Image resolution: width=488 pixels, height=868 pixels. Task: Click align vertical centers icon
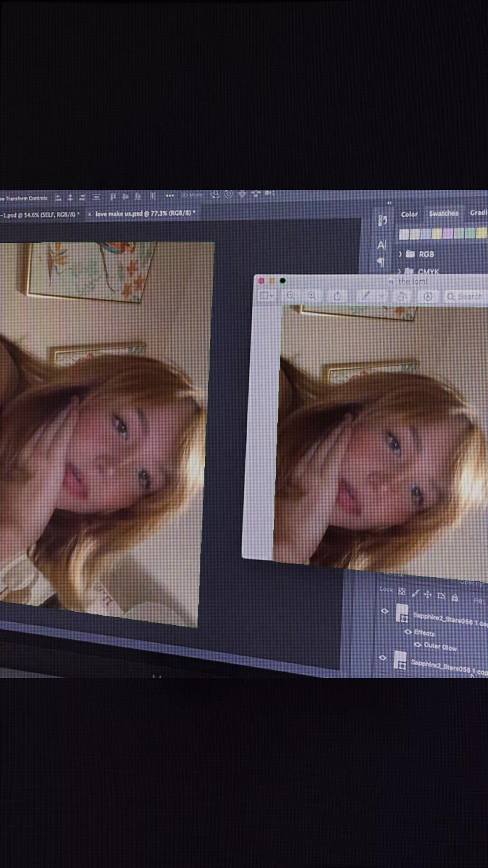125,197
